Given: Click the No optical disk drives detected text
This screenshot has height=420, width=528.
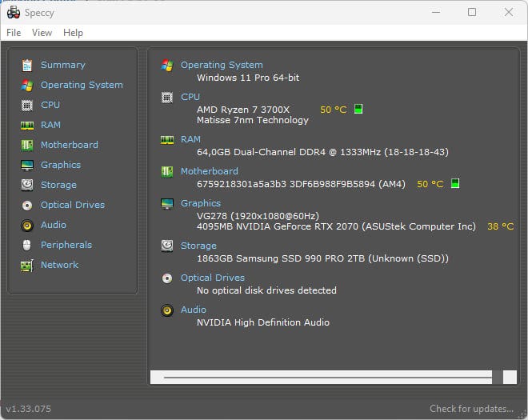Looking at the screenshot, I should (266, 290).
